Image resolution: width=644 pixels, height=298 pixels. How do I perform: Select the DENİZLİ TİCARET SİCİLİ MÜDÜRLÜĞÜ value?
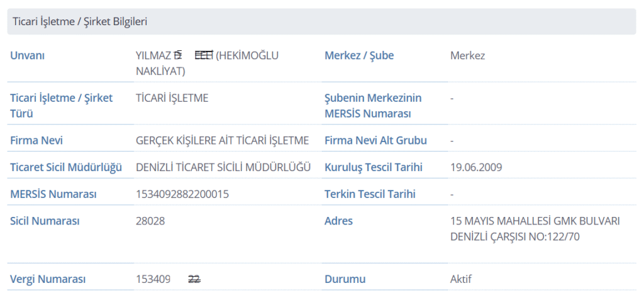pyautogui.click(x=223, y=167)
